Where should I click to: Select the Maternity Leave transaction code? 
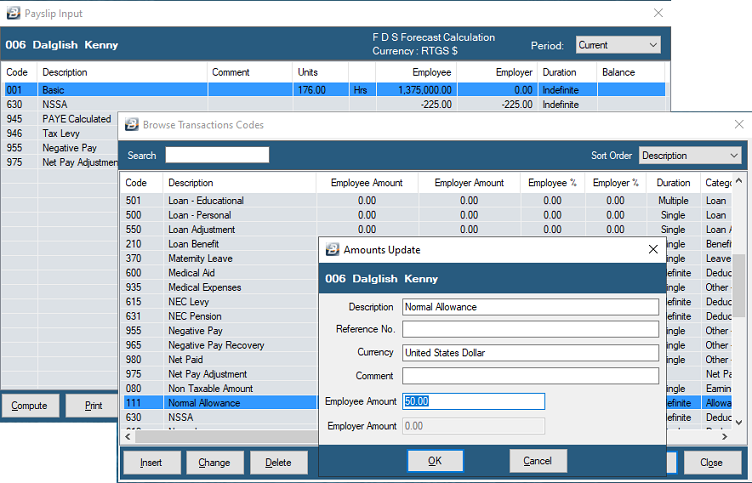click(x=221, y=258)
